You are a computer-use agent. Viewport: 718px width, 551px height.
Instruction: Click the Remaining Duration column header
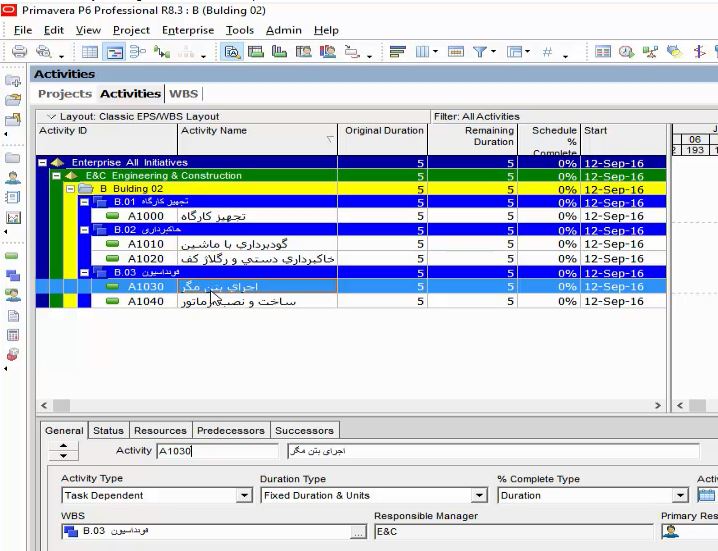click(x=473, y=139)
